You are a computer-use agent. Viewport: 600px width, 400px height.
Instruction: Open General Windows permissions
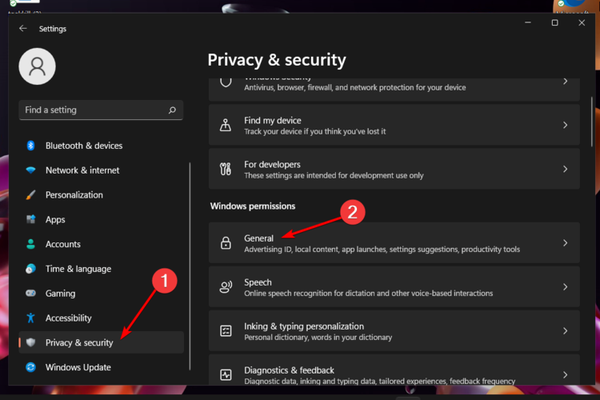pos(394,243)
